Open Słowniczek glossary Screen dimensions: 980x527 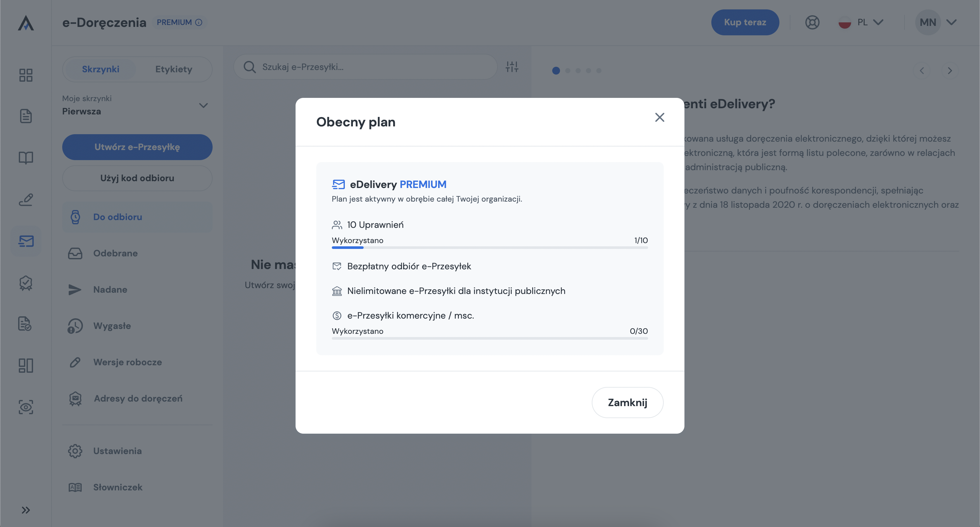coord(137,487)
